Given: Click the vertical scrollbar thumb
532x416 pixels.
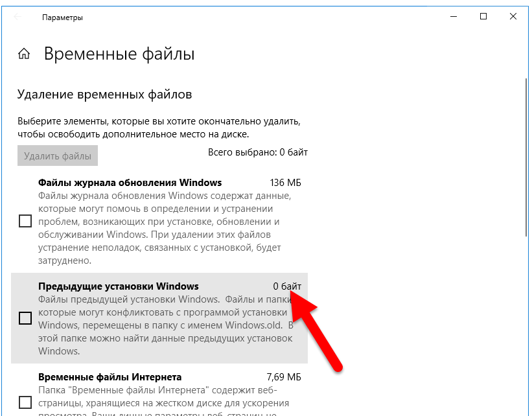Looking at the screenshot, I should click(x=526, y=157).
